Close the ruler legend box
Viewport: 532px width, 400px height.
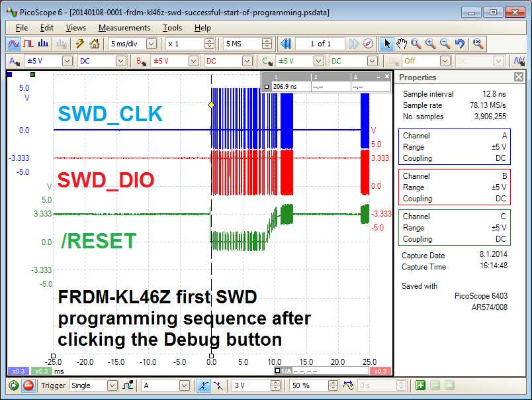[387, 77]
